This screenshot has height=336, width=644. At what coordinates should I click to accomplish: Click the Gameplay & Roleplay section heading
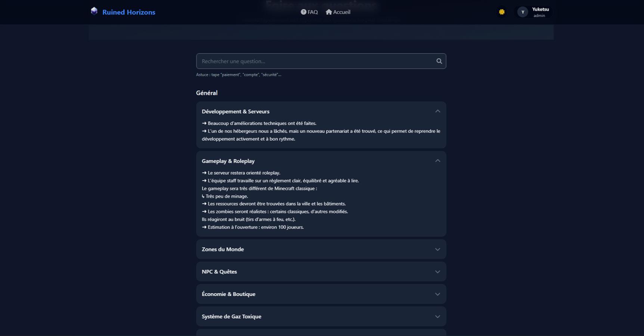point(228,161)
